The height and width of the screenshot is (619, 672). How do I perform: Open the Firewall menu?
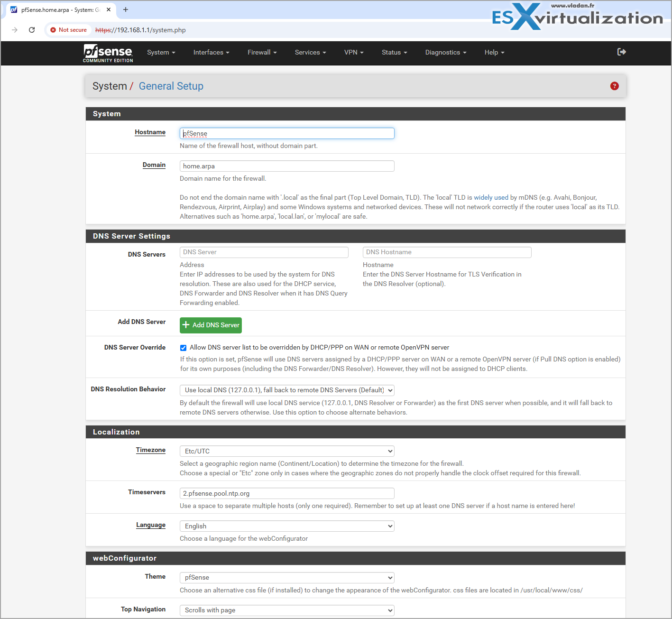pos(262,53)
